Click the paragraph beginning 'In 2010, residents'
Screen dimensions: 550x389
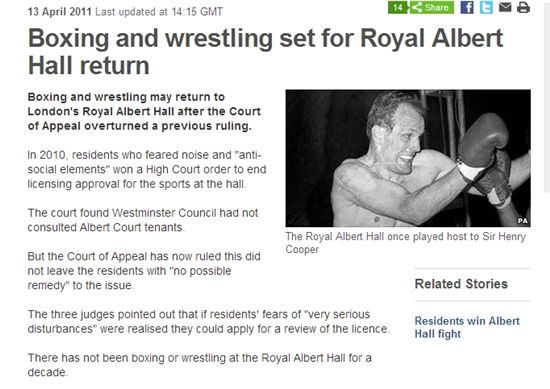pos(147,169)
